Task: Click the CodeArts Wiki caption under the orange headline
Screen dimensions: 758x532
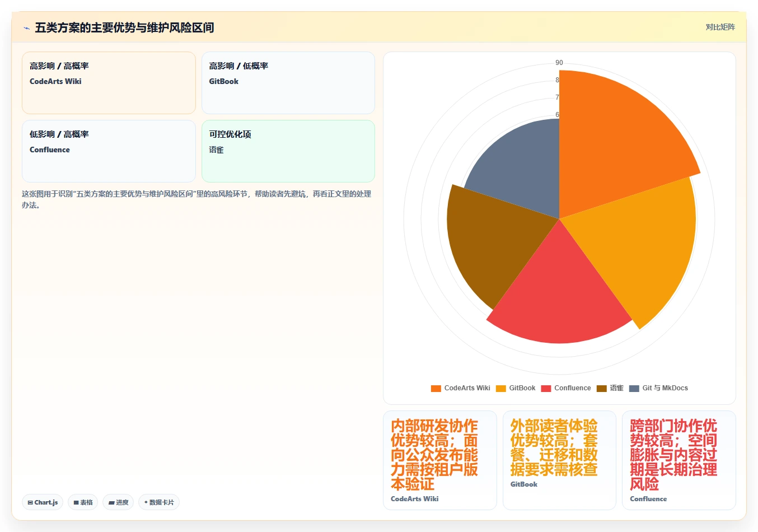Action: click(415, 499)
